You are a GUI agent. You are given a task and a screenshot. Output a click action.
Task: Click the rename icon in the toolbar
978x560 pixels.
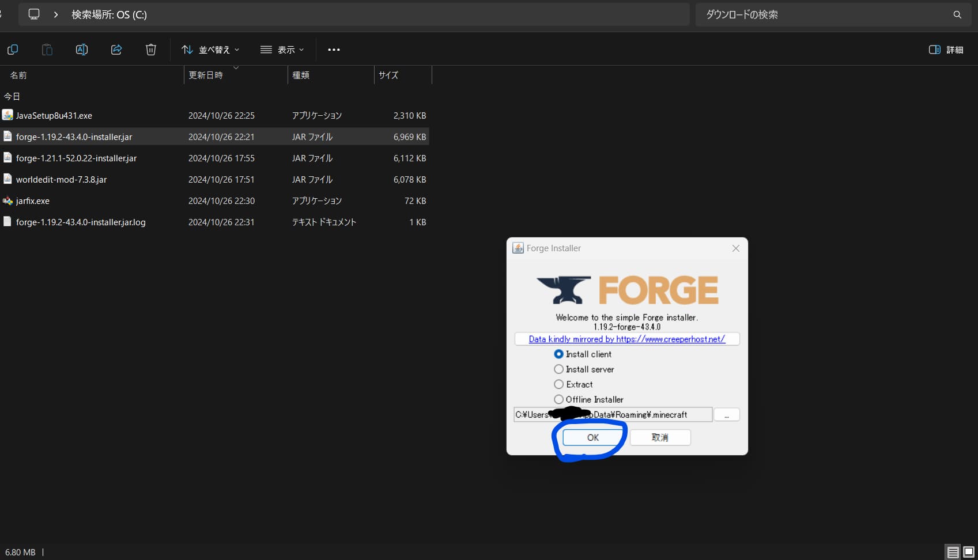pyautogui.click(x=82, y=50)
